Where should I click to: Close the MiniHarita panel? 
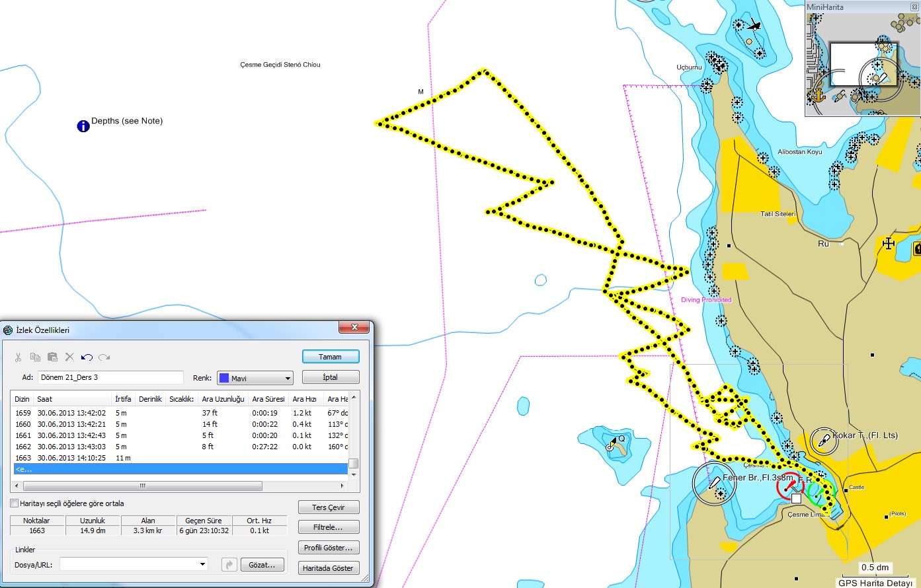tap(914, 7)
